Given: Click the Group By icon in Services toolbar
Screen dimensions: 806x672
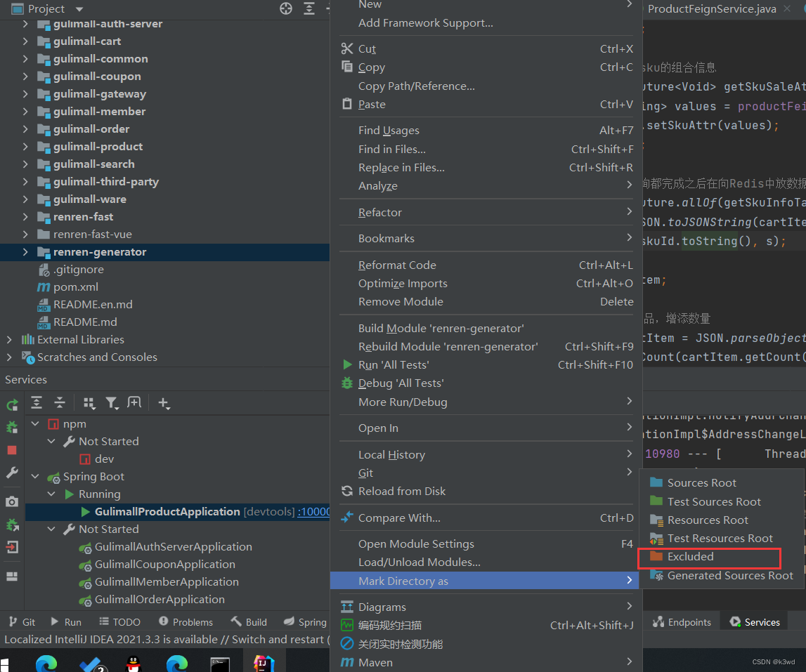Looking at the screenshot, I should point(89,403).
